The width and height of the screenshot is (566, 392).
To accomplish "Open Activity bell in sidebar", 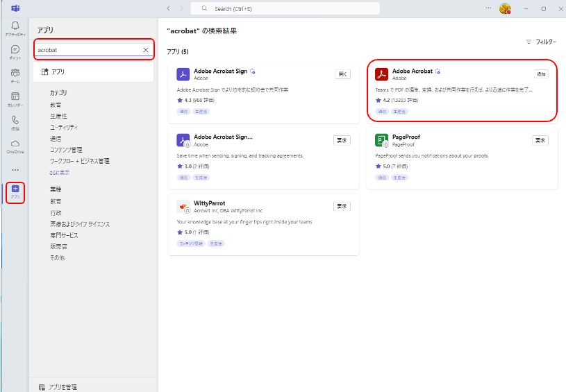I will click(x=15, y=28).
